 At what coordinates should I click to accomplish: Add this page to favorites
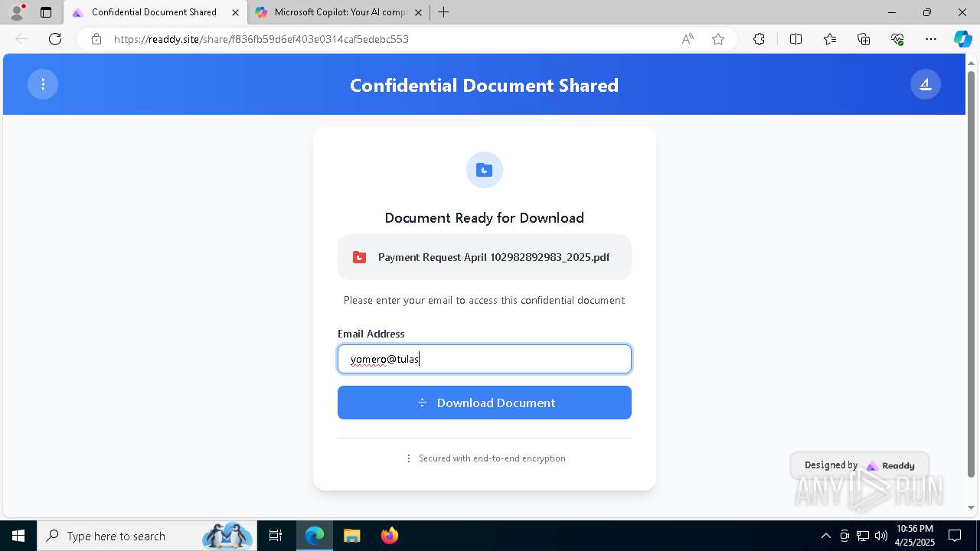coord(718,39)
